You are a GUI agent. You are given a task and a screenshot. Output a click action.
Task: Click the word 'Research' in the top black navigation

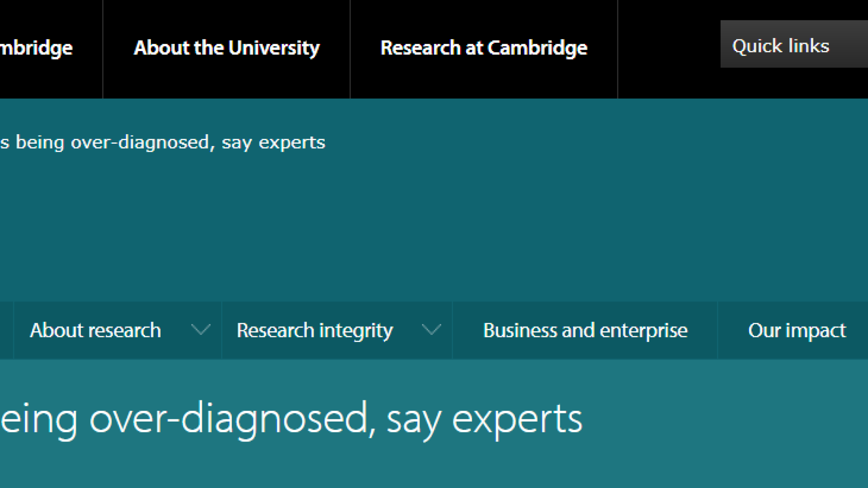tap(420, 48)
